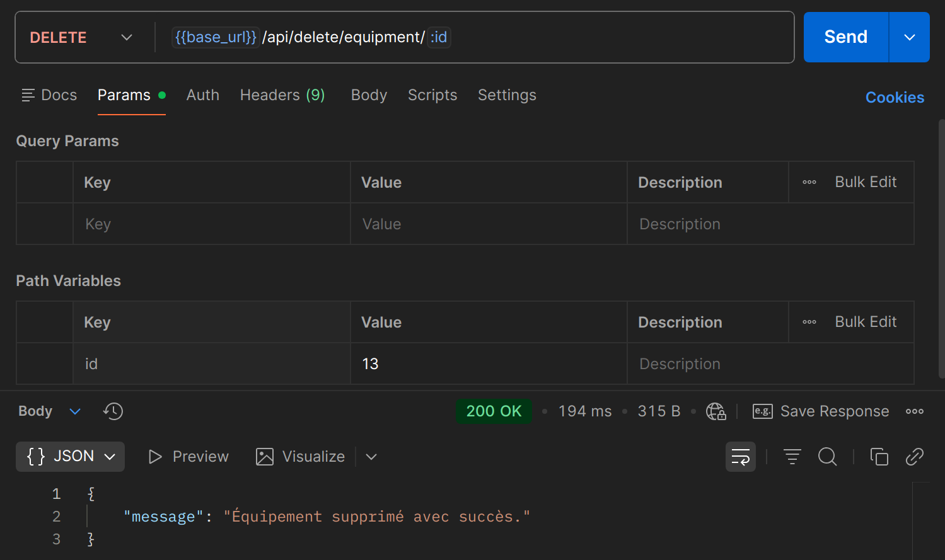
Task: Open the response history clock icon
Action: pyautogui.click(x=113, y=411)
